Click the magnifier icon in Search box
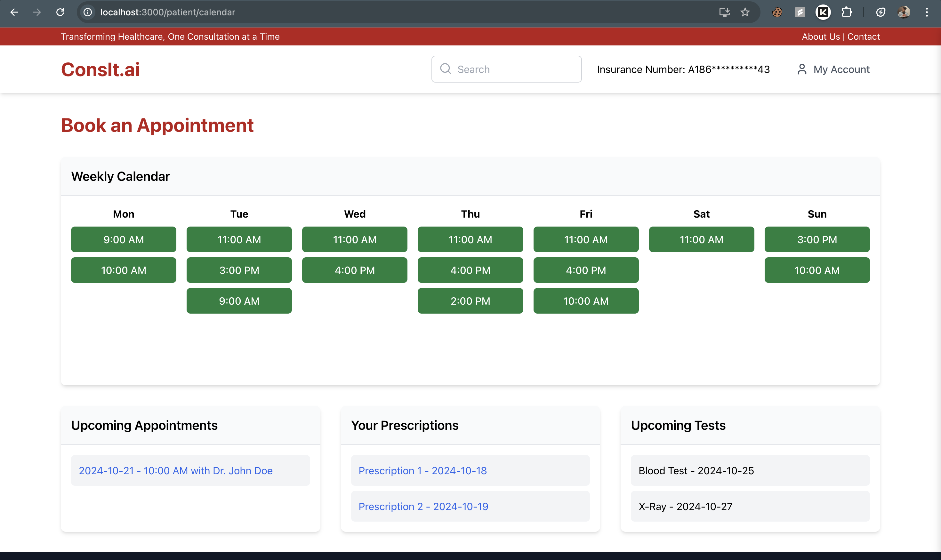This screenshot has width=941, height=560. click(x=446, y=69)
